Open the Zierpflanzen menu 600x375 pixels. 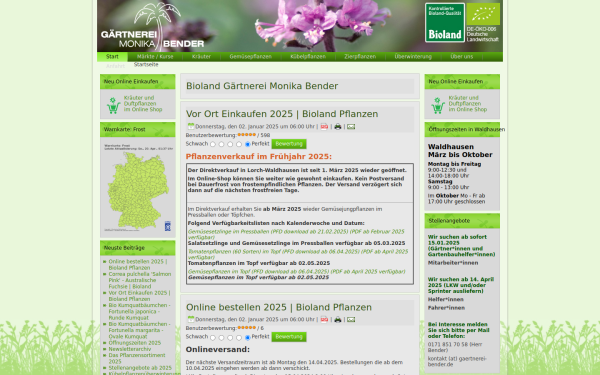click(360, 57)
